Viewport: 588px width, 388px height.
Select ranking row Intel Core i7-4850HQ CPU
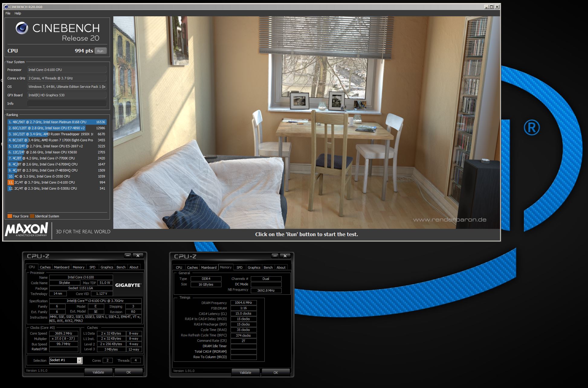57,170
